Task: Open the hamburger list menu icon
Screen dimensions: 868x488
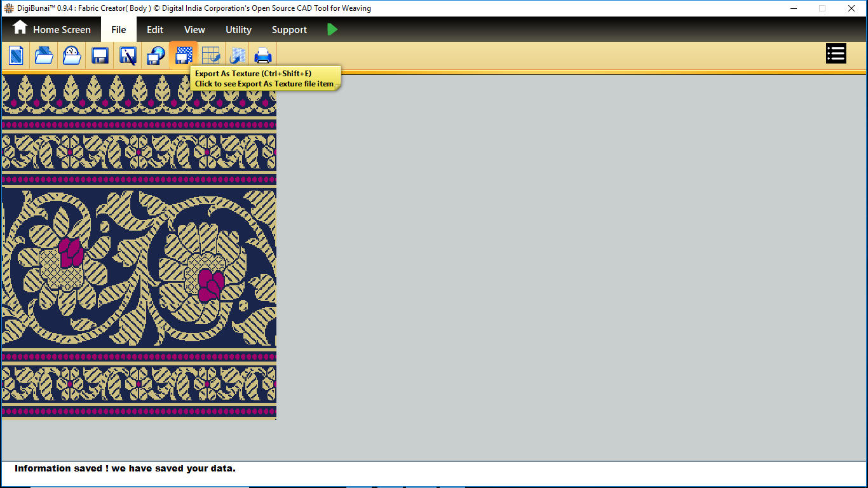Action: pyautogui.click(x=836, y=54)
